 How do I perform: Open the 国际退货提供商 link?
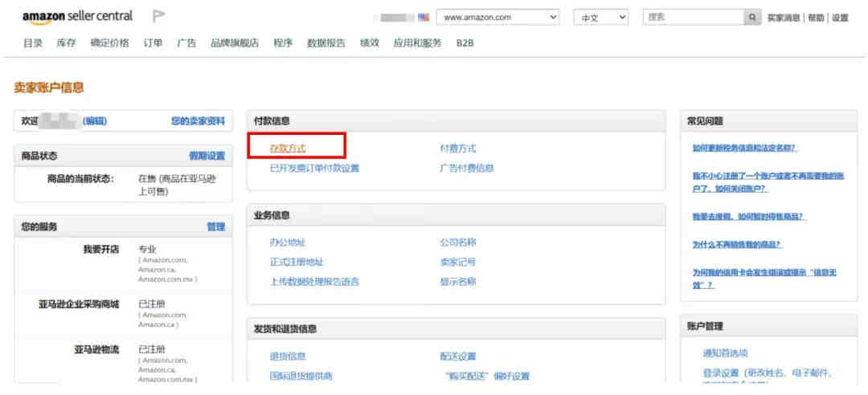pos(301,377)
